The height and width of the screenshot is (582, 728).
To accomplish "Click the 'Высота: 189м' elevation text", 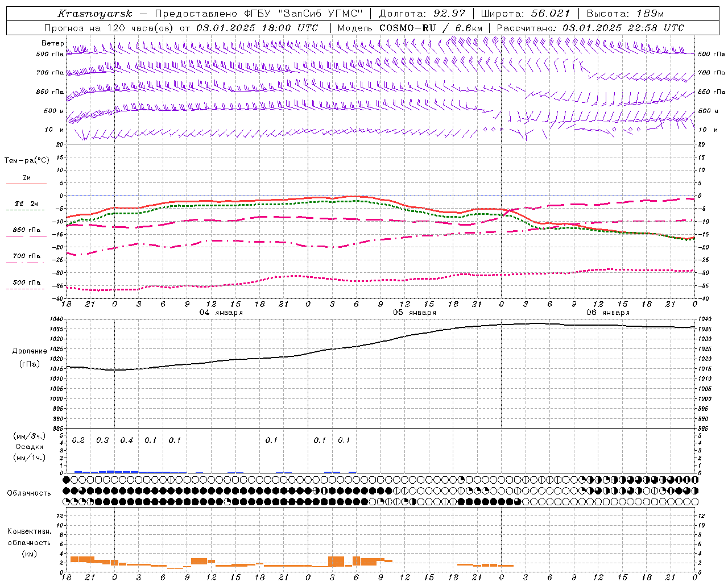I will (625, 14).
